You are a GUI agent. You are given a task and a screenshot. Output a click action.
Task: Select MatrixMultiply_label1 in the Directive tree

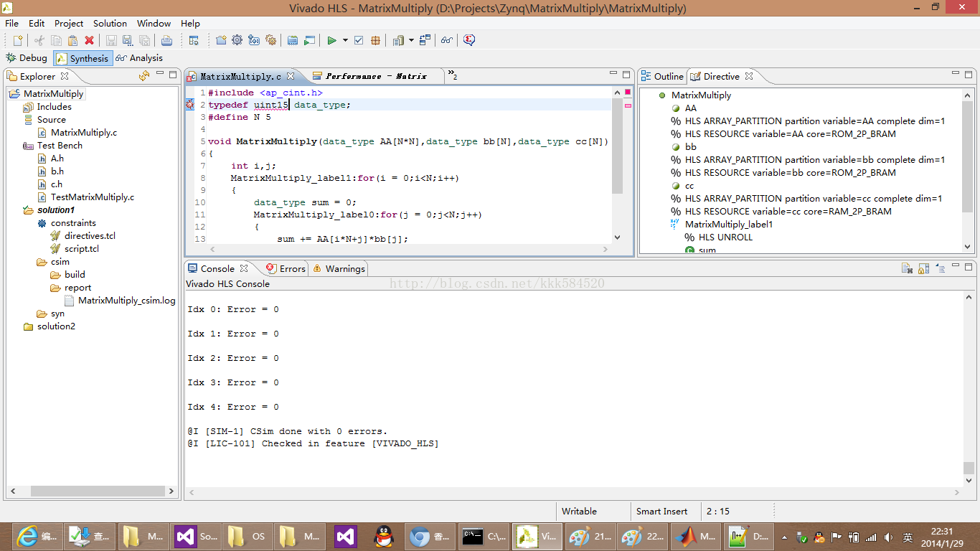(x=729, y=225)
